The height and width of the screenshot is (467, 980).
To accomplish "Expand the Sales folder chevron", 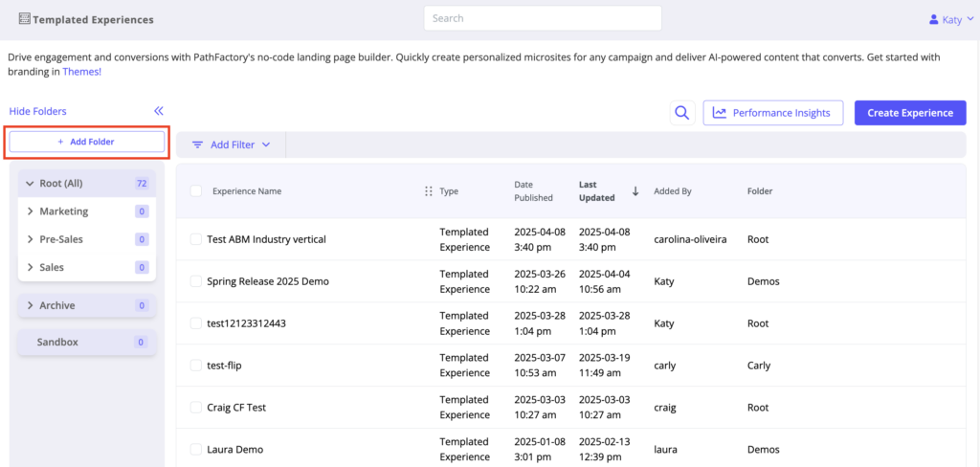I will point(30,267).
